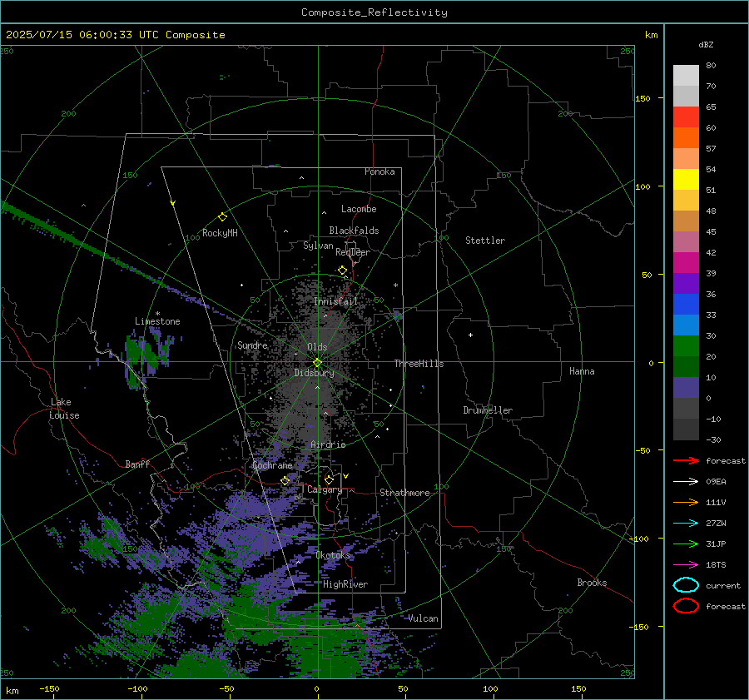This screenshot has height=700, width=749.
Task: Click the radar site marker at Didsbury
Action: [x=317, y=363]
